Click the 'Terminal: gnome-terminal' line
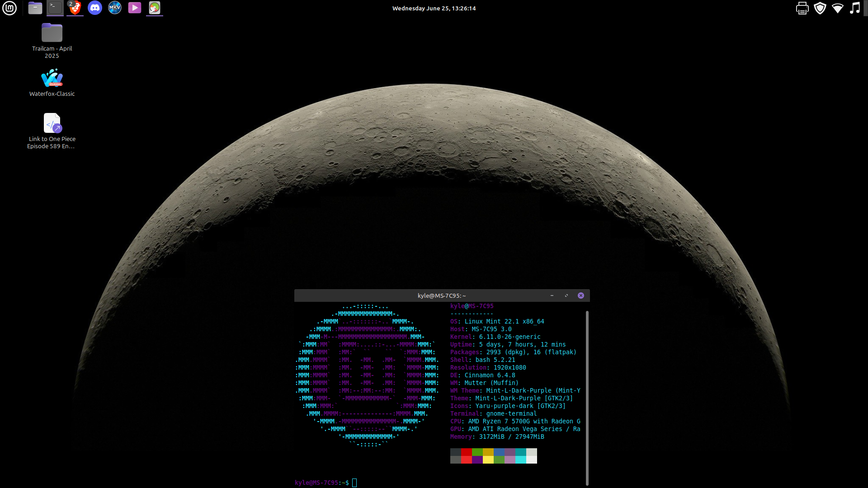 (494, 414)
